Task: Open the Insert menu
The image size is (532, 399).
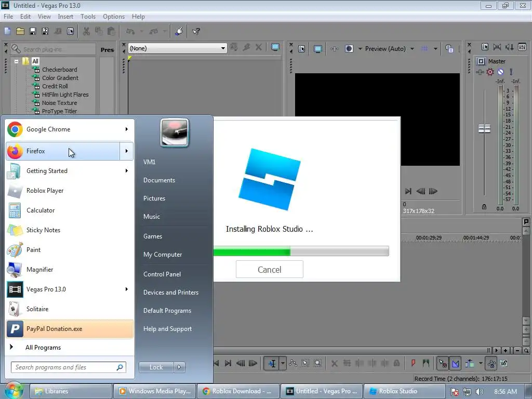Action: pyautogui.click(x=65, y=16)
